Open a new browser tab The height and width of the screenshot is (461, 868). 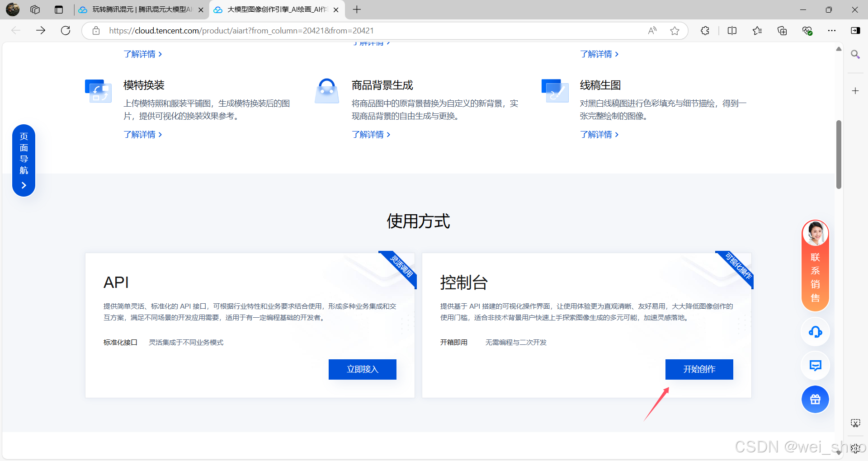[x=357, y=9]
